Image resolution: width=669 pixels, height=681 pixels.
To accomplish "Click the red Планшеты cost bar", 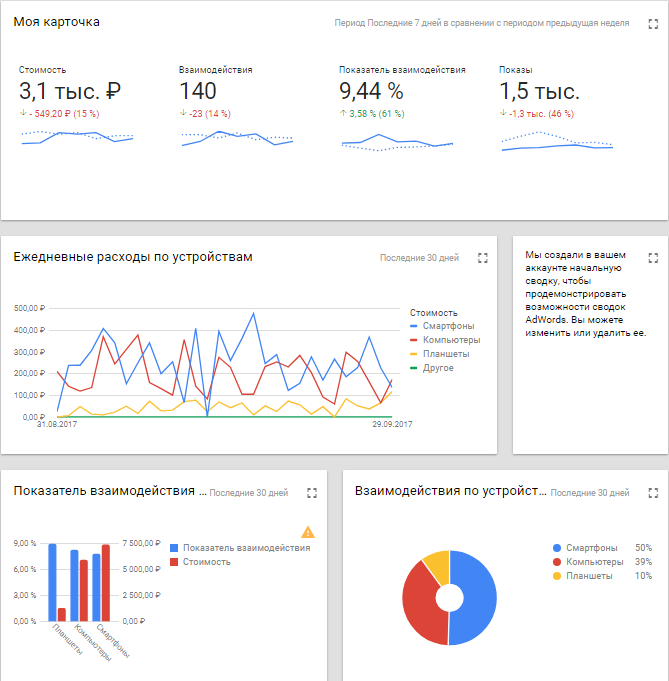I will (62, 615).
